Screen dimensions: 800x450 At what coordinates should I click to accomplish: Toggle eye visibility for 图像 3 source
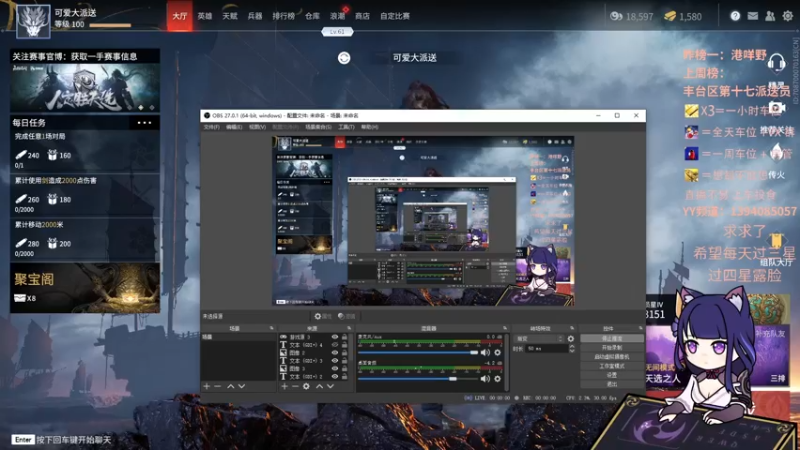pos(335,368)
